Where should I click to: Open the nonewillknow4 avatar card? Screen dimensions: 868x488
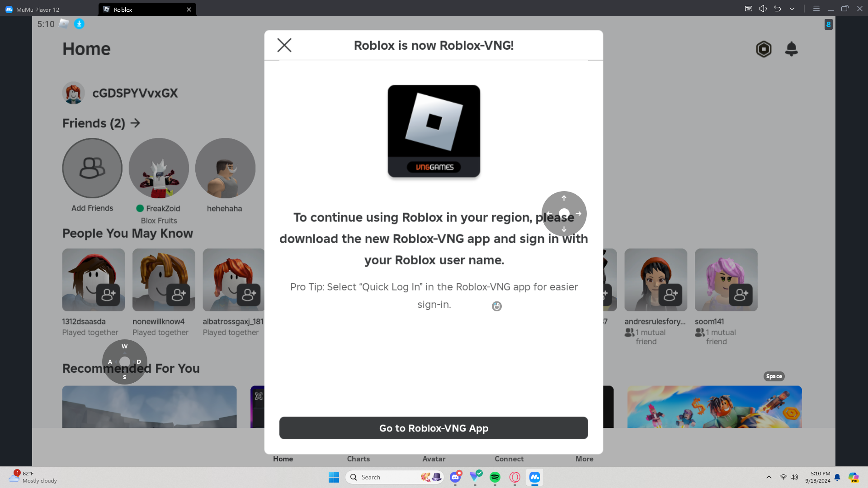click(x=164, y=280)
